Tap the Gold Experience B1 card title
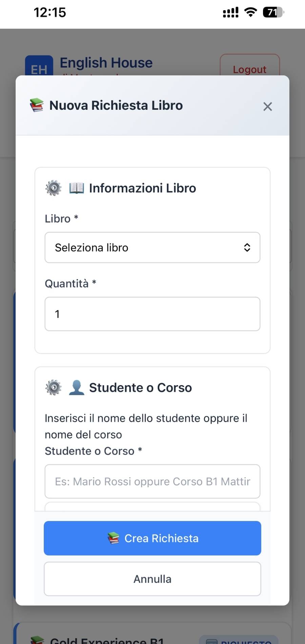This screenshot has width=305, height=644. click(x=107, y=640)
